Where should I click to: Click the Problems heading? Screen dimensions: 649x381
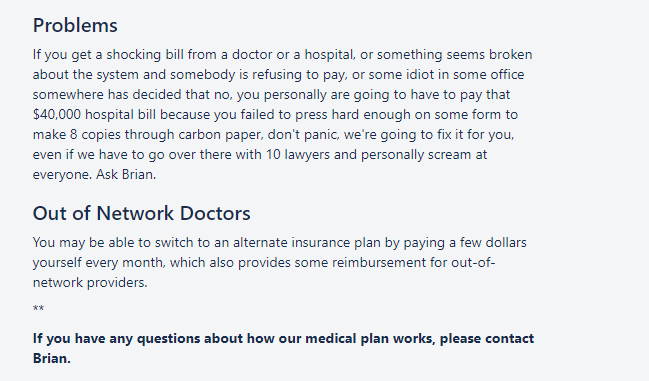pos(75,25)
